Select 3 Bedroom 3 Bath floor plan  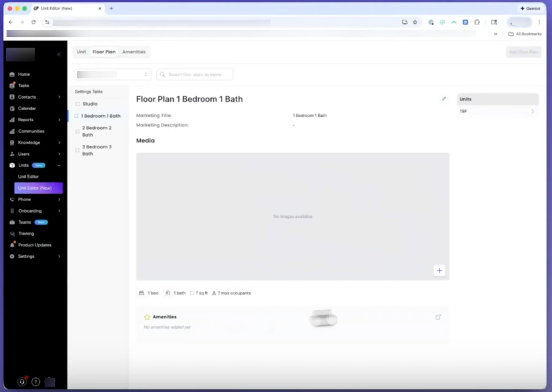click(x=98, y=150)
